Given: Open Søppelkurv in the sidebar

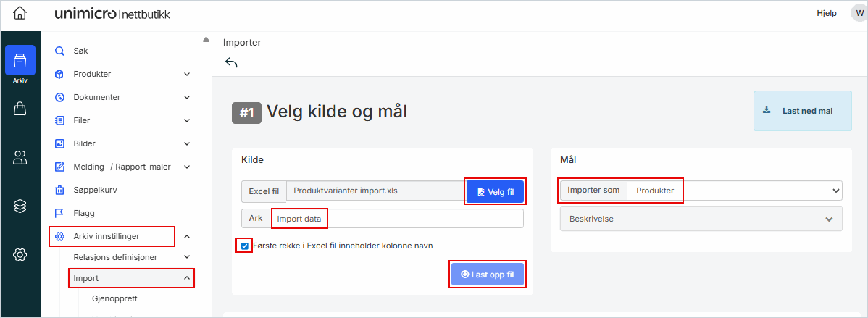Looking at the screenshot, I should pyautogui.click(x=95, y=190).
